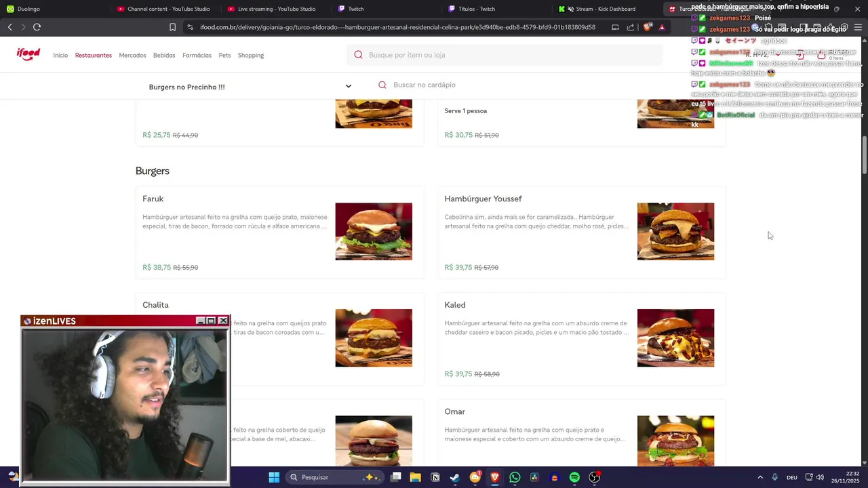
Task: Select the Hambúrguer Youssef title
Action: tap(483, 199)
